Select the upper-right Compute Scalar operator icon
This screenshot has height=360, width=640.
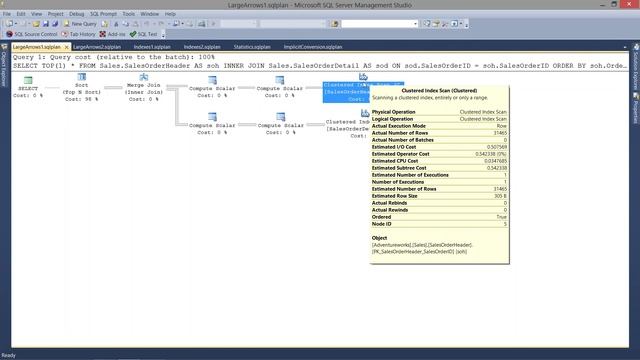(280, 80)
